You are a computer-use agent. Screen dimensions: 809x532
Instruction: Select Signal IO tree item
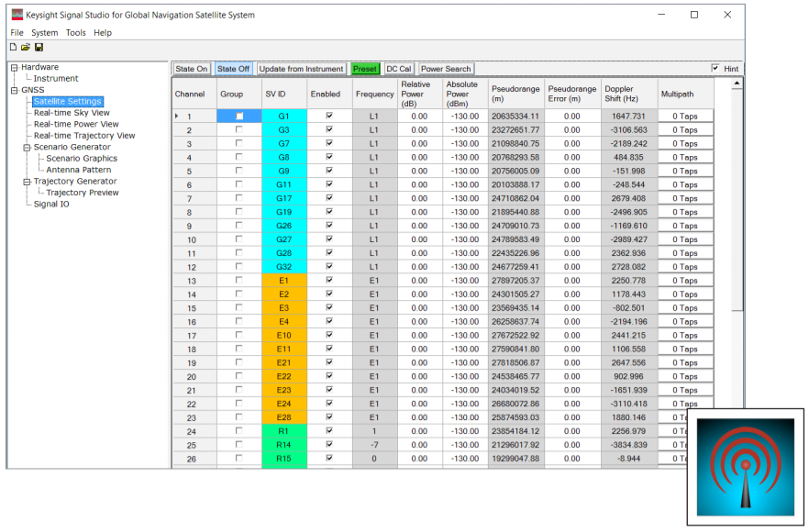51,204
